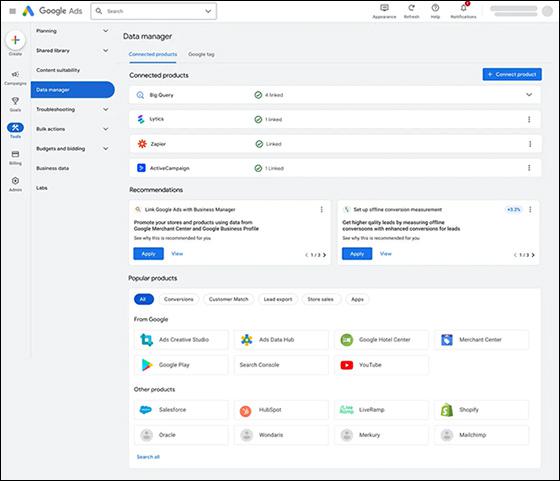Open the search box dropdown arrow
This screenshot has width=560, height=481.
208,11
